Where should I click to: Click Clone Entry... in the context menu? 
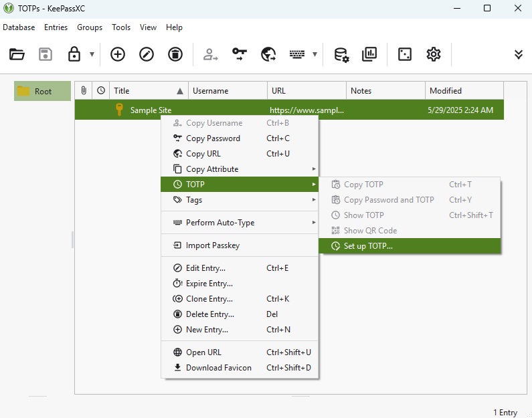209,299
